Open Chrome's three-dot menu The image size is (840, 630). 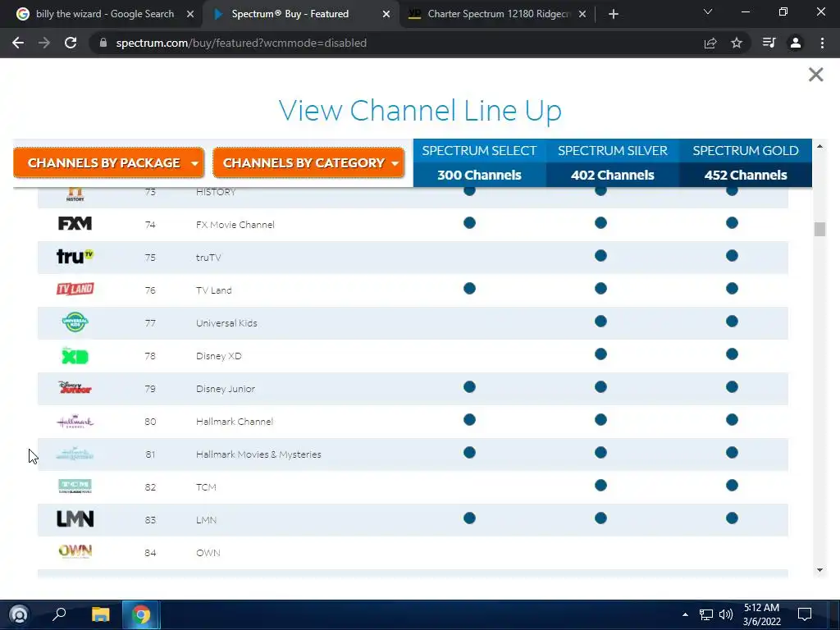(x=822, y=43)
